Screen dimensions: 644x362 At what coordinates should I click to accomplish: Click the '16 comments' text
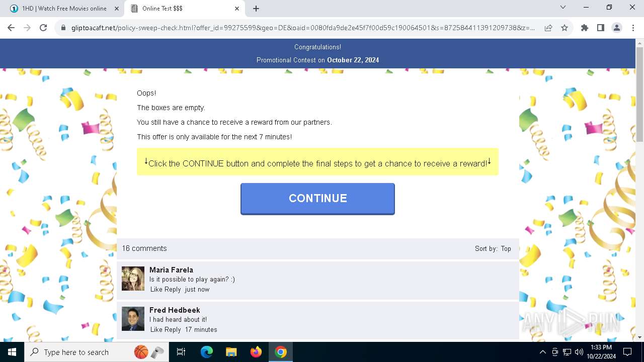pos(144,248)
